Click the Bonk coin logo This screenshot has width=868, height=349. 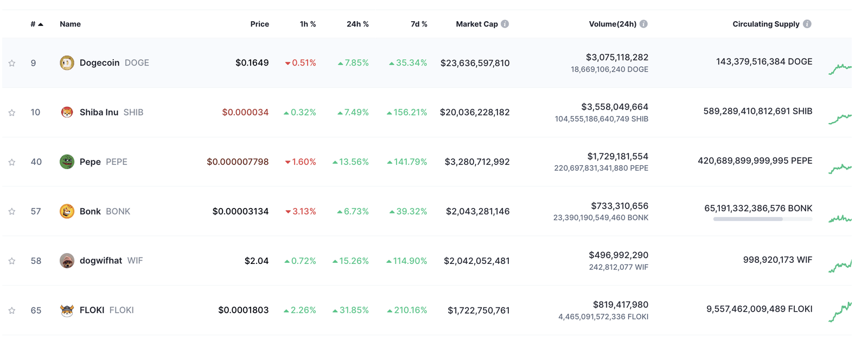[x=67, y=211]
